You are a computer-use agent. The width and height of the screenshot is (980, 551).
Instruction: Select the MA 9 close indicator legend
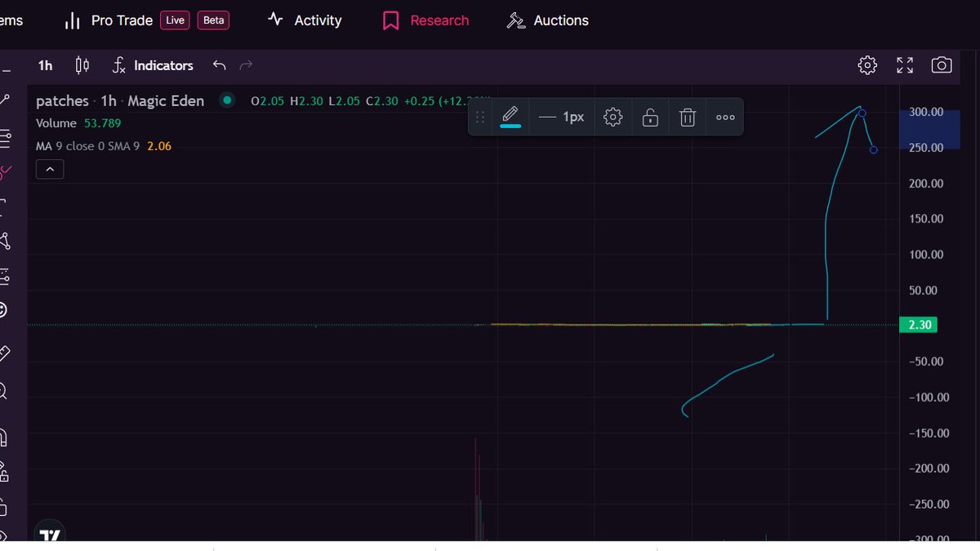(88, 146)
